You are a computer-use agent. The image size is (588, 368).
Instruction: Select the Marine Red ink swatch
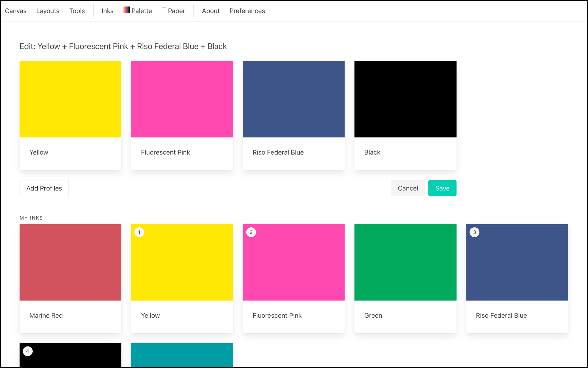click(x=70, y=262)
